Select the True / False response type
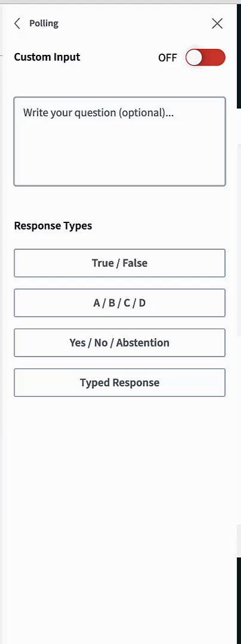This screenshot has width=241, height=644. (x=119, y=263)
